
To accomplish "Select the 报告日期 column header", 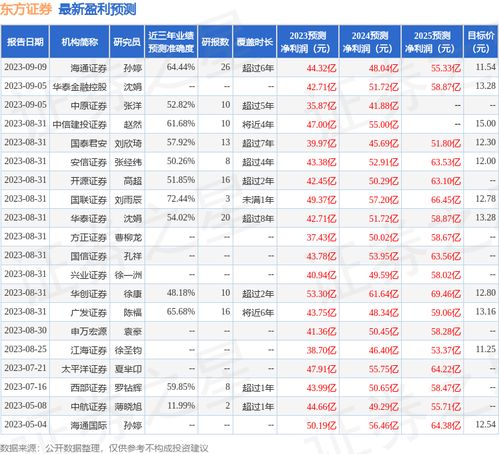I will [x=25, y=42].
